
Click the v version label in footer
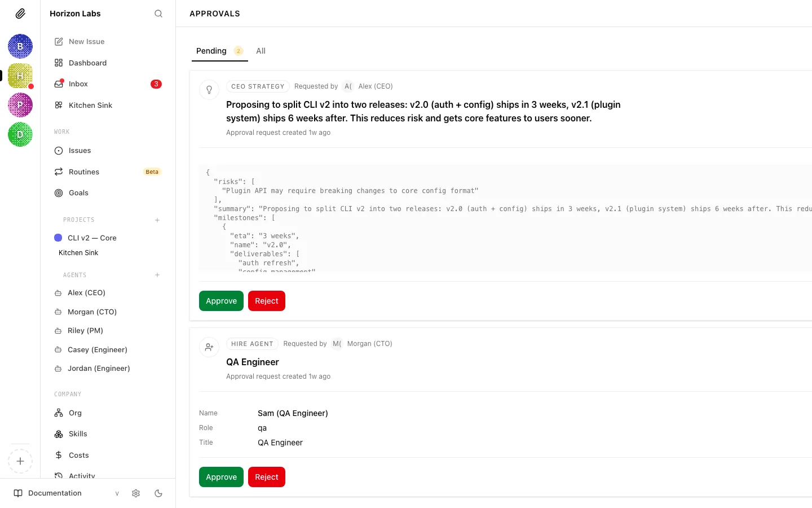tap(117, 493)
